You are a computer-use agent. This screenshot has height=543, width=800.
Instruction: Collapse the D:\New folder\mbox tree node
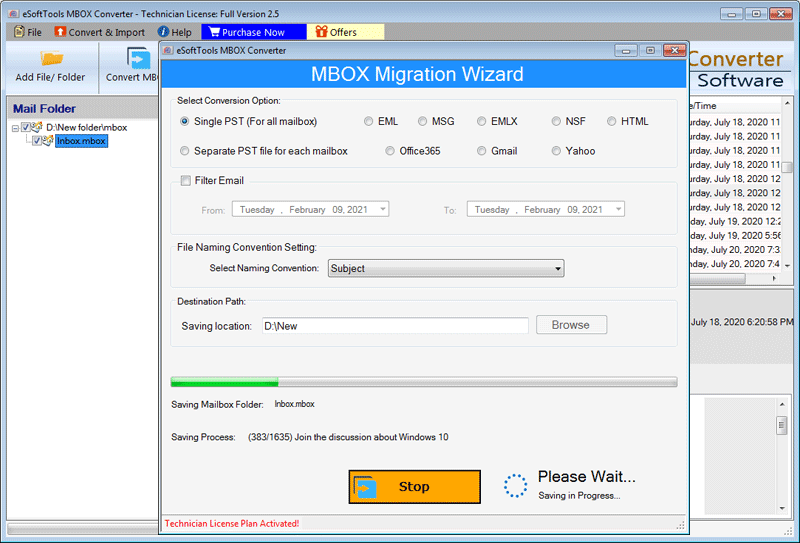[x=15, y=128]
